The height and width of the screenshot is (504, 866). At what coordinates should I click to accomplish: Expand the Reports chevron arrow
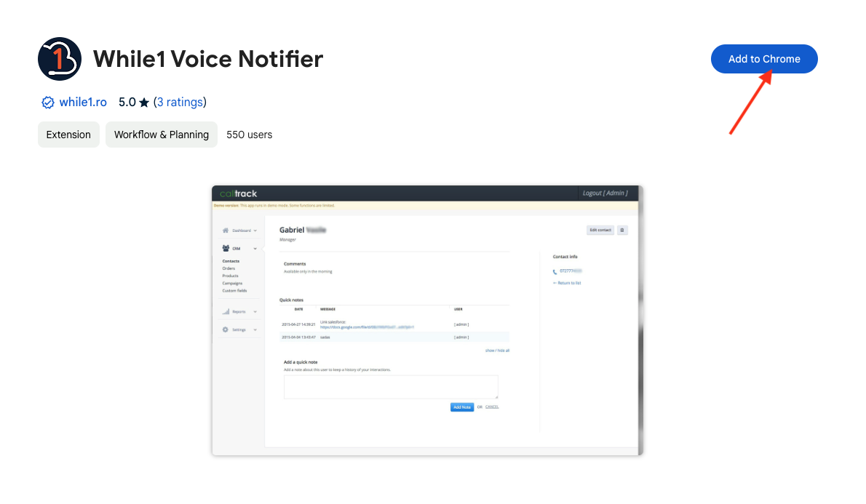255,312
